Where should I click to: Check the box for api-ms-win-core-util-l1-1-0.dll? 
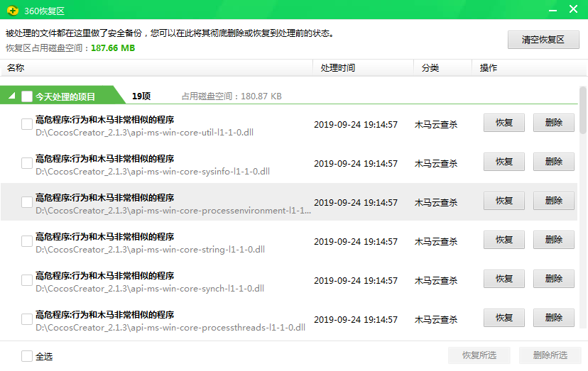(27, 124)
